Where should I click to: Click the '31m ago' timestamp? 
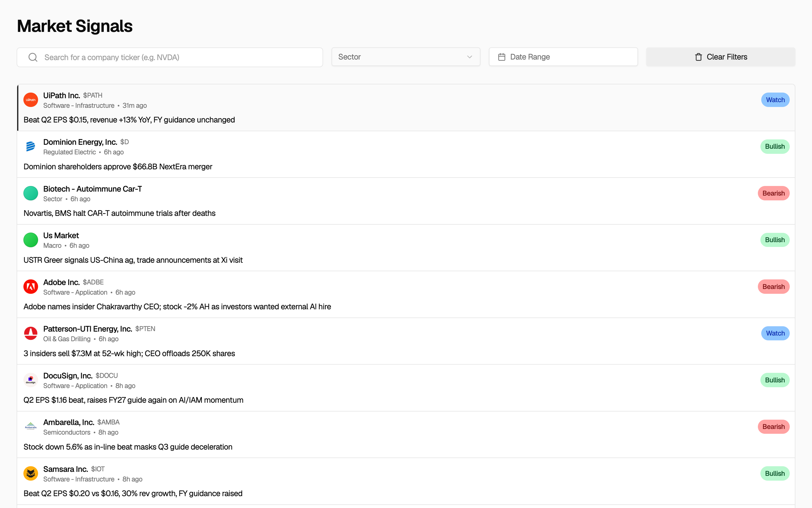click(x=134, y=106)
